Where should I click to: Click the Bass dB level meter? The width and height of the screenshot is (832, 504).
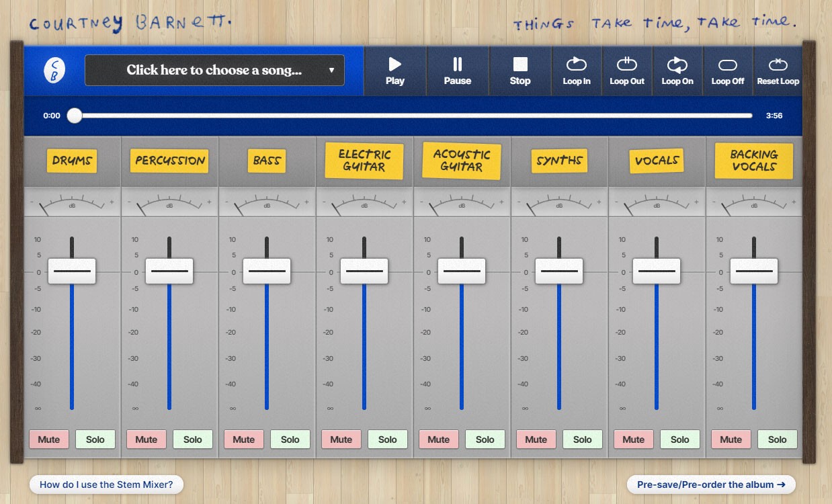(x=267, y=202)
